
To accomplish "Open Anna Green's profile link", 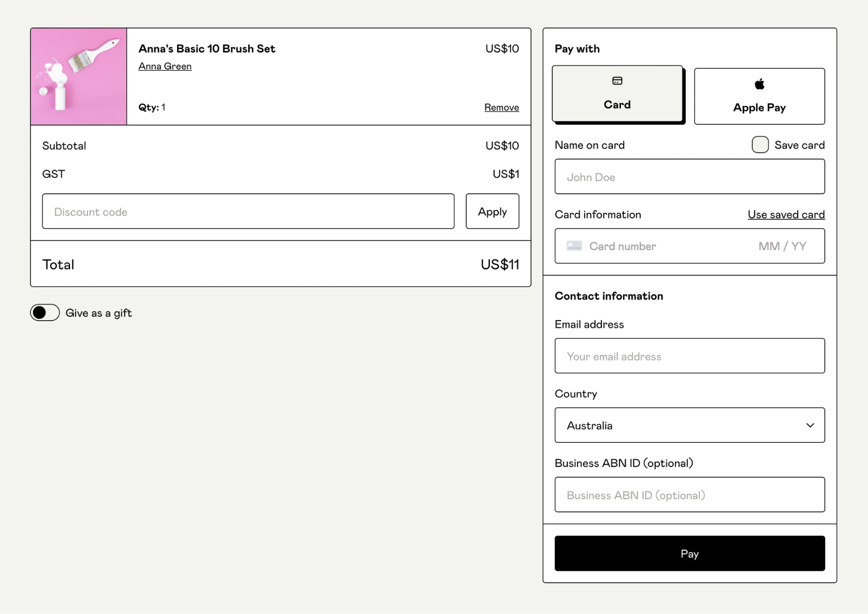I will pos(165,66).
